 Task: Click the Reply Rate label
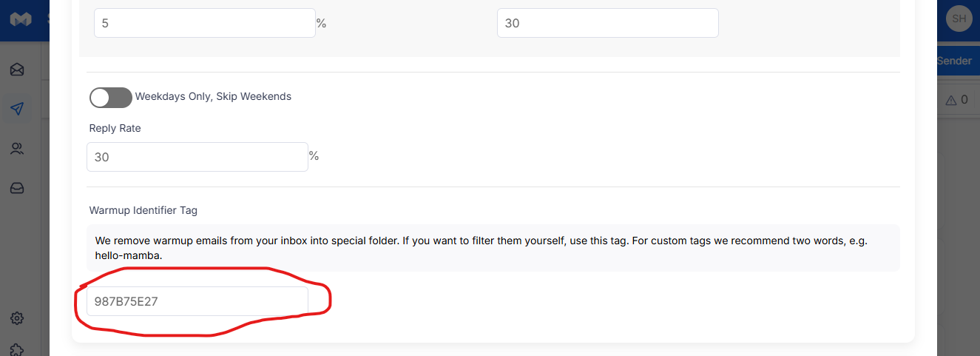click(x=115, y=128)
